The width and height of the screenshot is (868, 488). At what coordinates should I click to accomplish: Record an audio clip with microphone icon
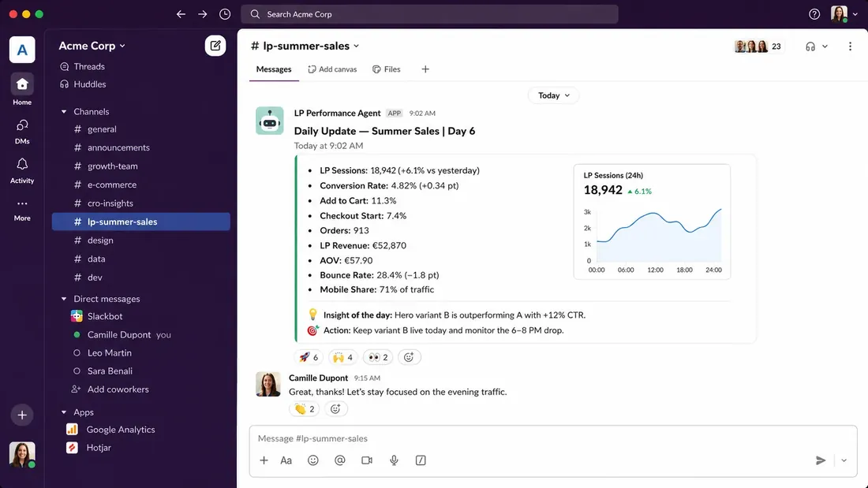(394, 460)
